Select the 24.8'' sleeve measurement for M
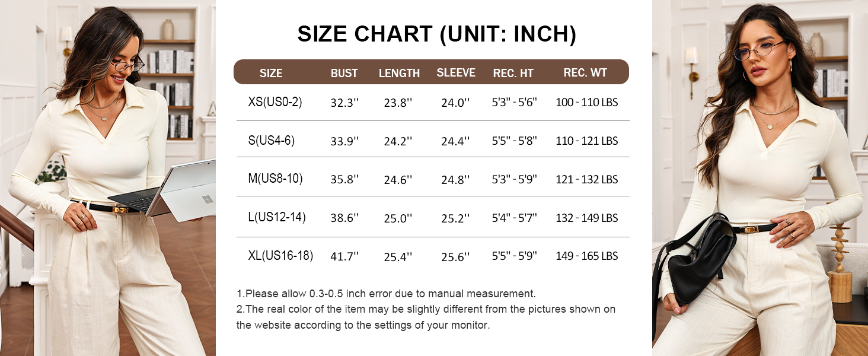Viewport: 868px width, 356px height. point(455,180)
